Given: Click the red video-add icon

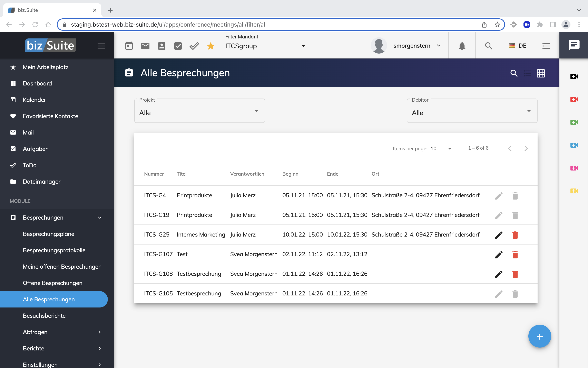Looking at the screenshot, I should [574, 99].
